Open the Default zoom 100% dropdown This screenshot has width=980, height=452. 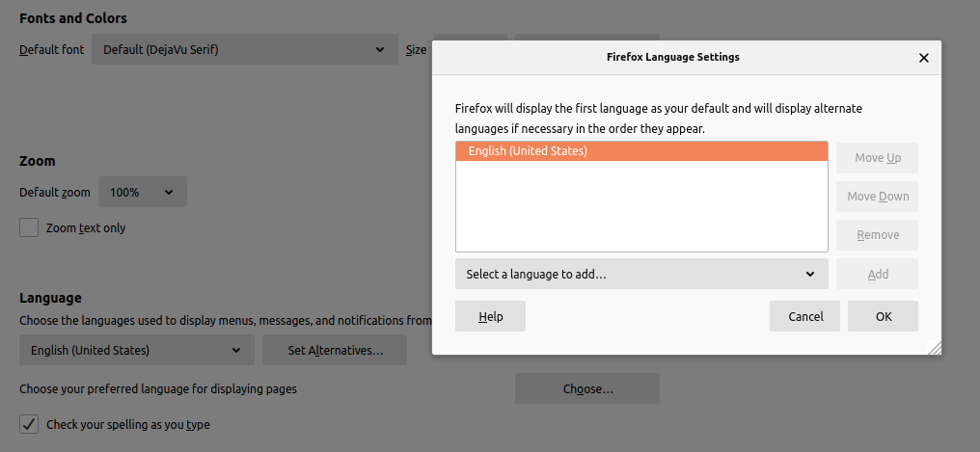[143, 193]
